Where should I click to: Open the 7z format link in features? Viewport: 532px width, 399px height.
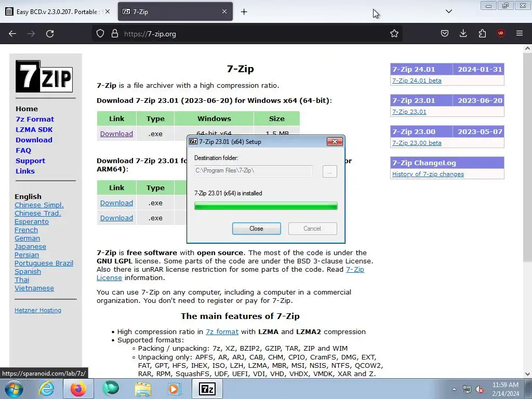click(x=222, y=332)
